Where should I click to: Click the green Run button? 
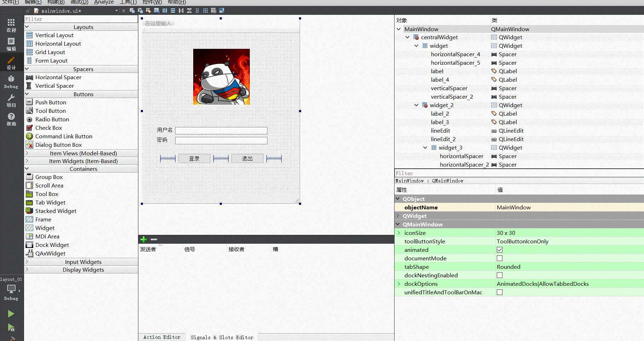(x=11, y=314)
